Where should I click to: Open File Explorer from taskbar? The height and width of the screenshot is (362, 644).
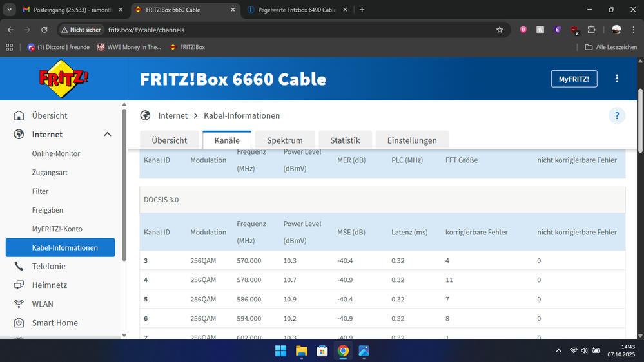pyautogui.click(x=302, y=351)
